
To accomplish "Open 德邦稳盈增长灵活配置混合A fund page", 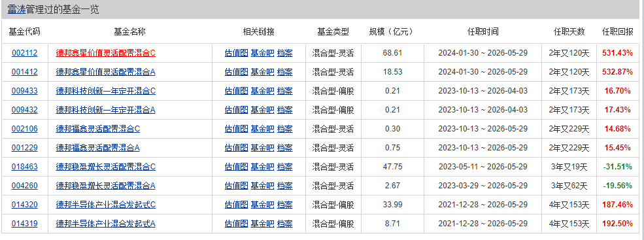I will 105,186.
